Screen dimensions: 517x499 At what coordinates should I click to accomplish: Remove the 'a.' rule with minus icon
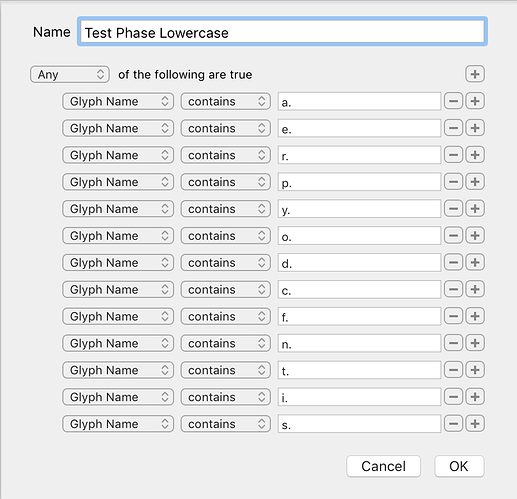coord(453,101)
